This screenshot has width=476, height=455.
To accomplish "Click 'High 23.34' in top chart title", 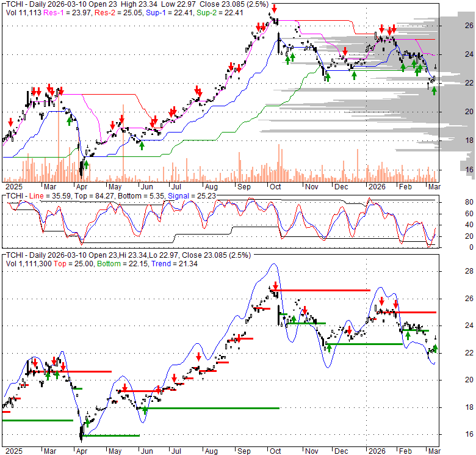I will [x=139, y=4].
